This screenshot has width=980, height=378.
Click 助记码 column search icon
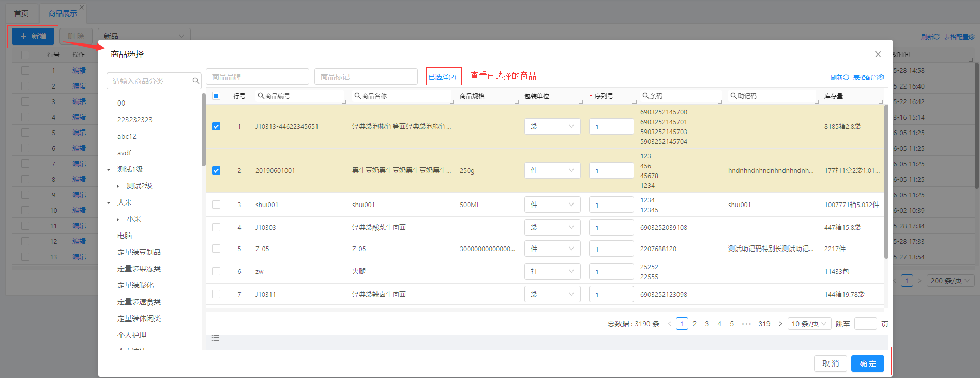click(733, 96)
